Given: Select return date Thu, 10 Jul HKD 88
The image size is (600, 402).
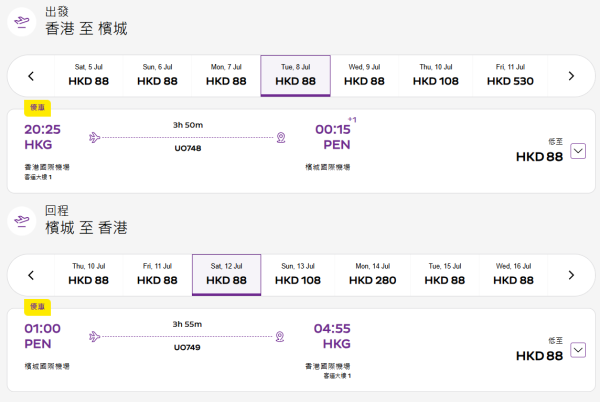Looking at the screenshot, I should [88, 275].
